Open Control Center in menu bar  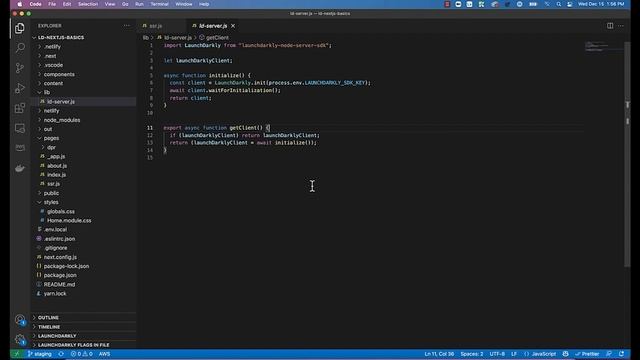[x=569, y=4]
